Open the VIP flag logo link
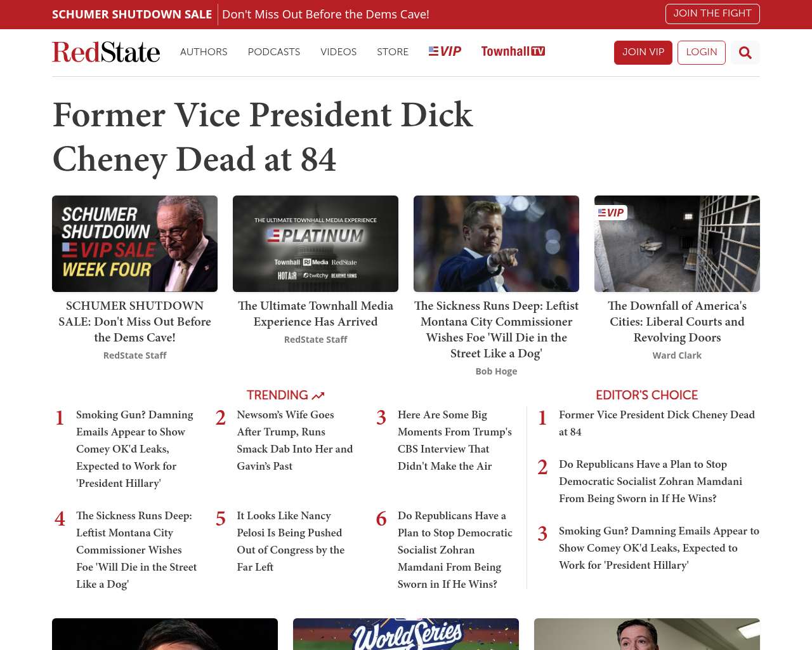The height and width of the screenshot is (650, 812). pyautogui.click(x=445, y=51)
